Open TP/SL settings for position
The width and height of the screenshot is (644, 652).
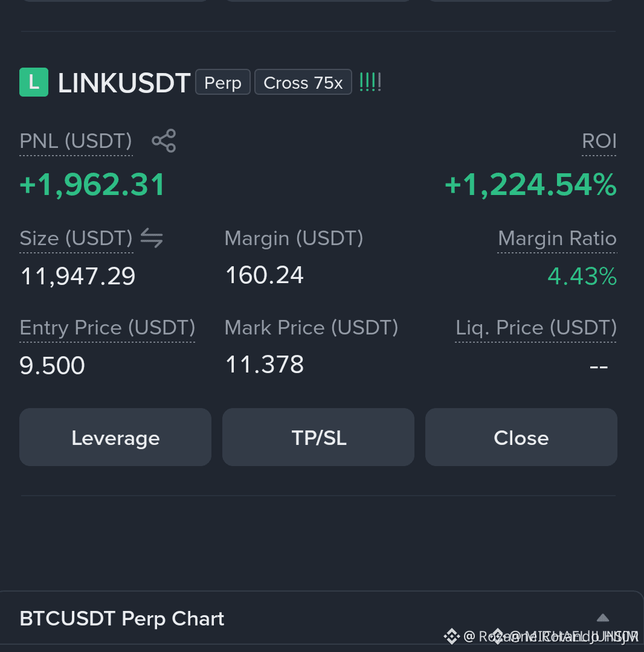318,437
